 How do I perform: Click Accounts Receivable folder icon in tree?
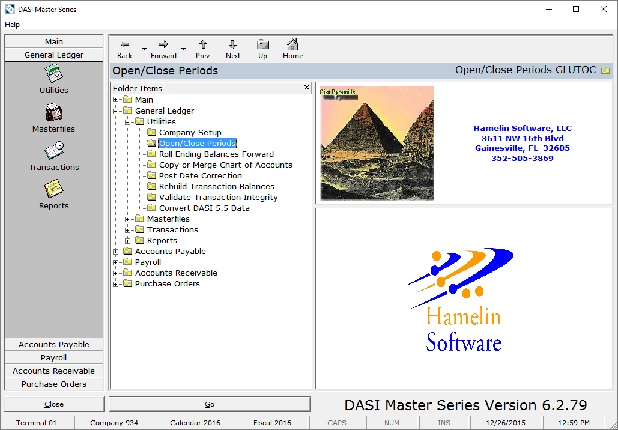pos(127,273)
